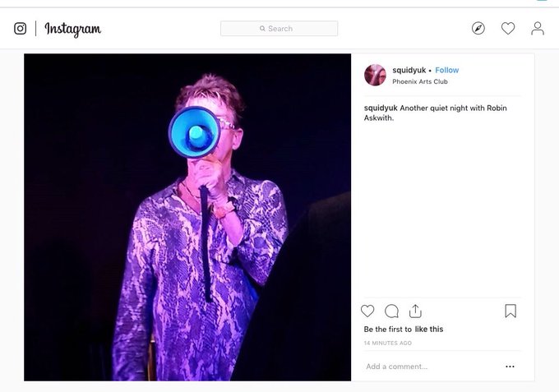The height and width of the screenshot is (392, 559).
Task: Open squidyuk profile from header username
Action: 409,70
